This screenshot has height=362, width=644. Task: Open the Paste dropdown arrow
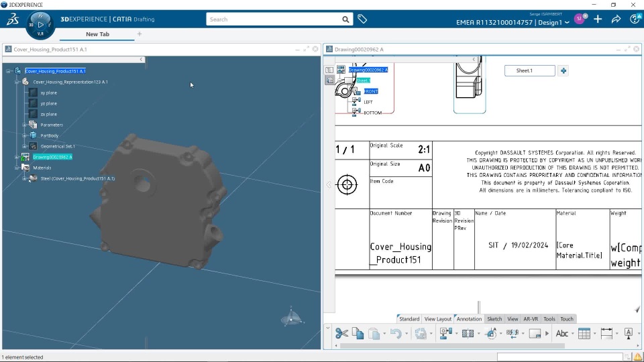coord(384,334)
